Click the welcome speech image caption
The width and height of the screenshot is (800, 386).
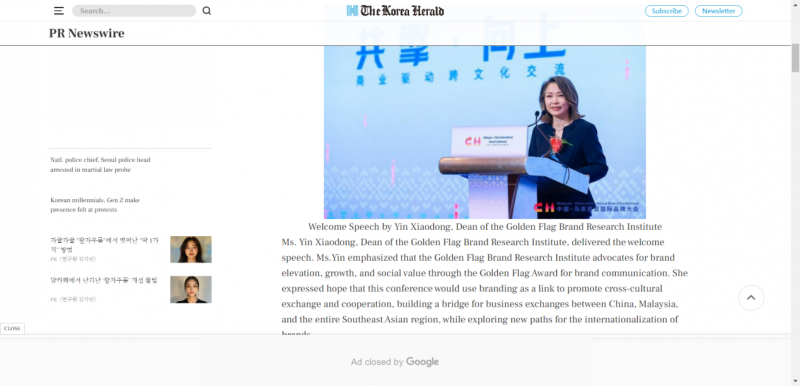click(485, 227)
